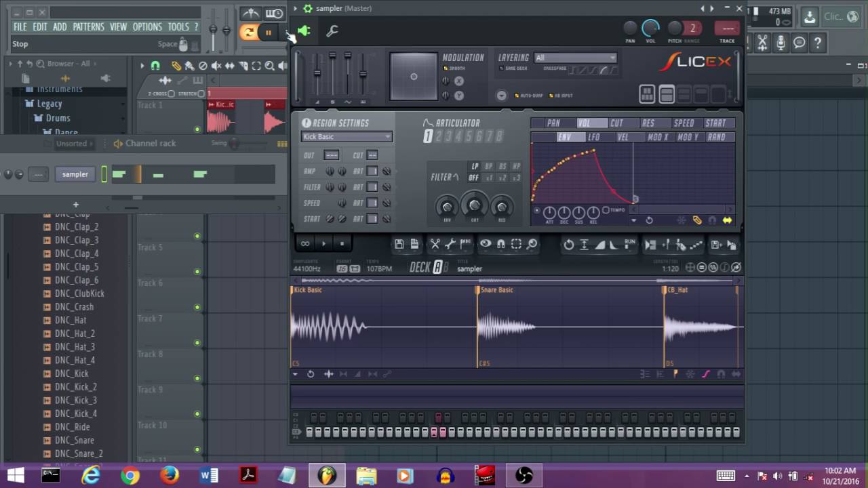Image resolution: width=868 pixels, height=488 pixels.
Task: Open the Layering All dropdown
Action: (x=575, y=58)
